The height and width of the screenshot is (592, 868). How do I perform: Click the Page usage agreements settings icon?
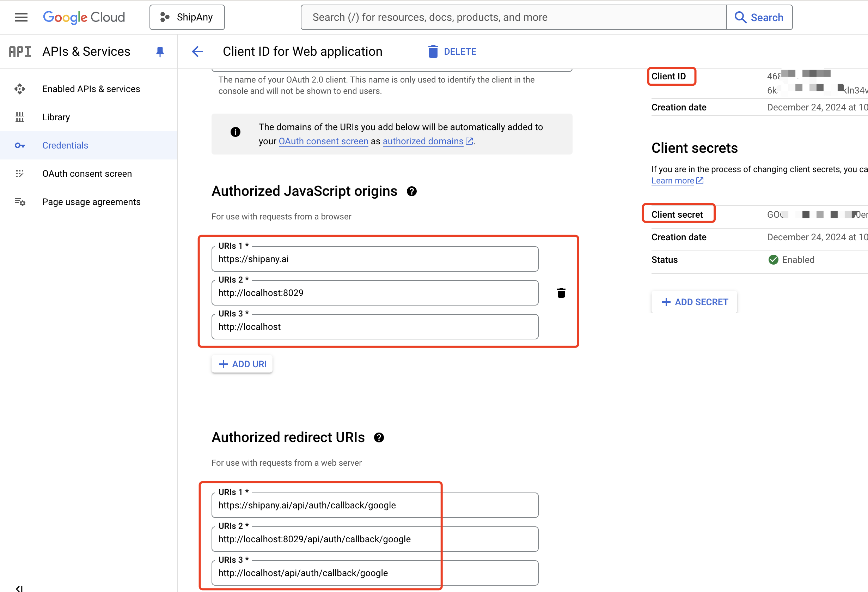click(x=20, y=202)
